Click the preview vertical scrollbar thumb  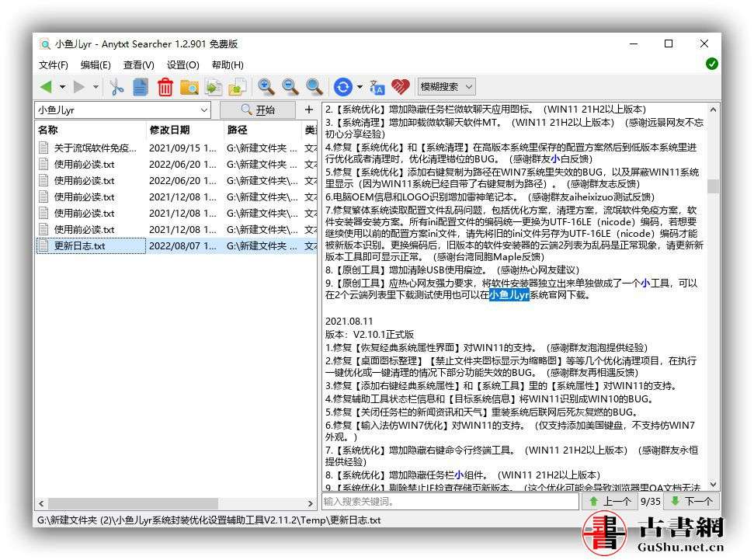[x=714, y=186]
